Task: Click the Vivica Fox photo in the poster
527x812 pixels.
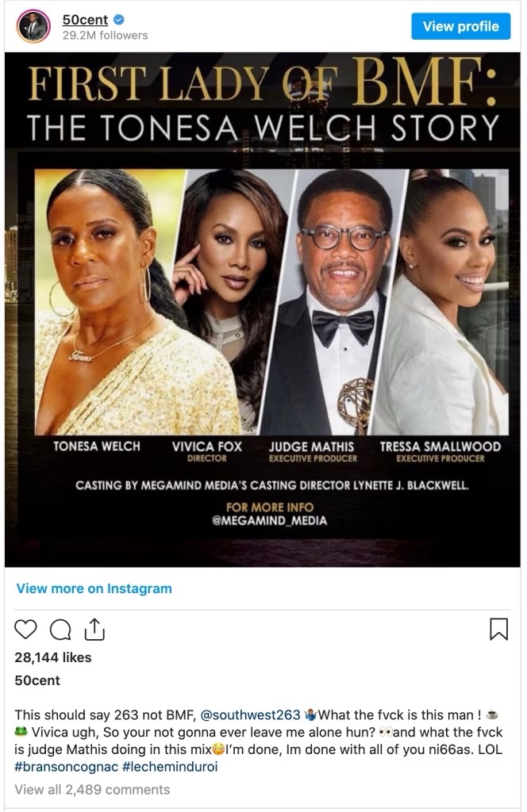Action: [231, 302]
